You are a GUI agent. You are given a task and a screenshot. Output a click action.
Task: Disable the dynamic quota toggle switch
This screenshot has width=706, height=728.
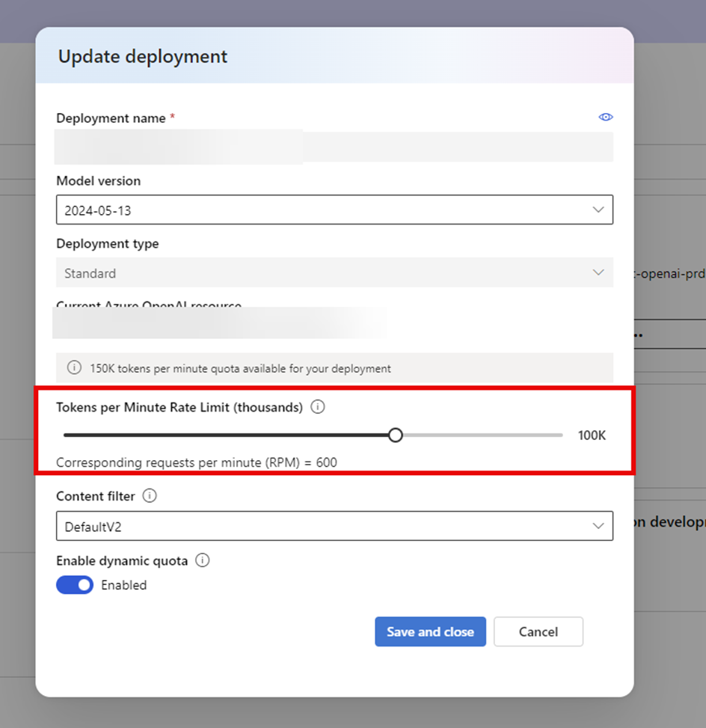[x=75, y=585]
